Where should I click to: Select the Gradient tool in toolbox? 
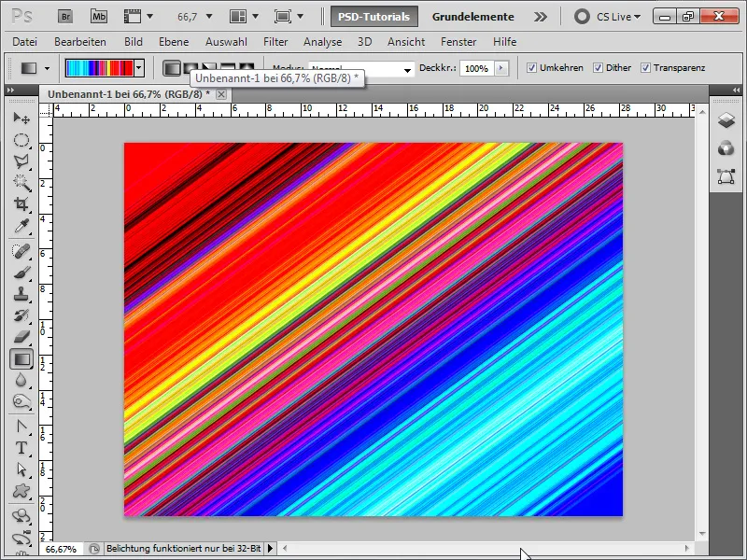click(x=21, y=358)
